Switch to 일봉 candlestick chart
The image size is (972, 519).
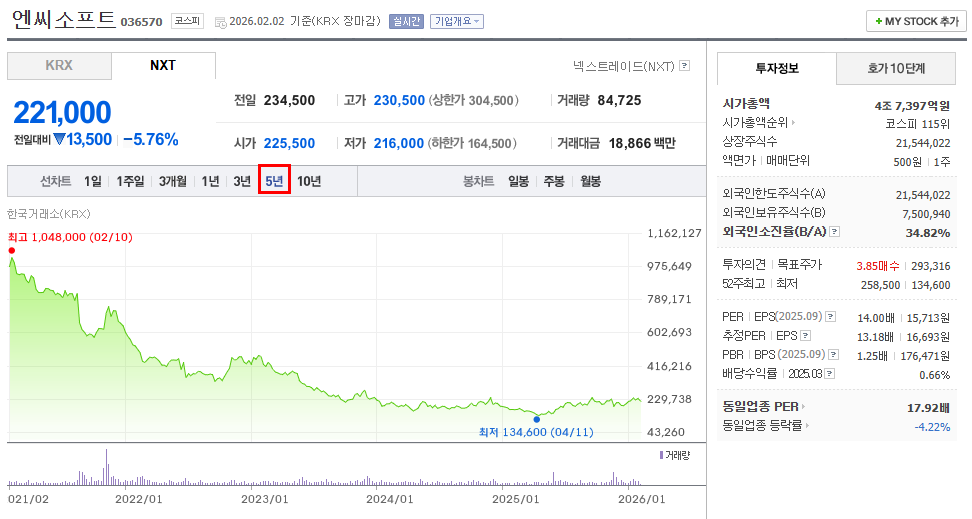[518, 181]
